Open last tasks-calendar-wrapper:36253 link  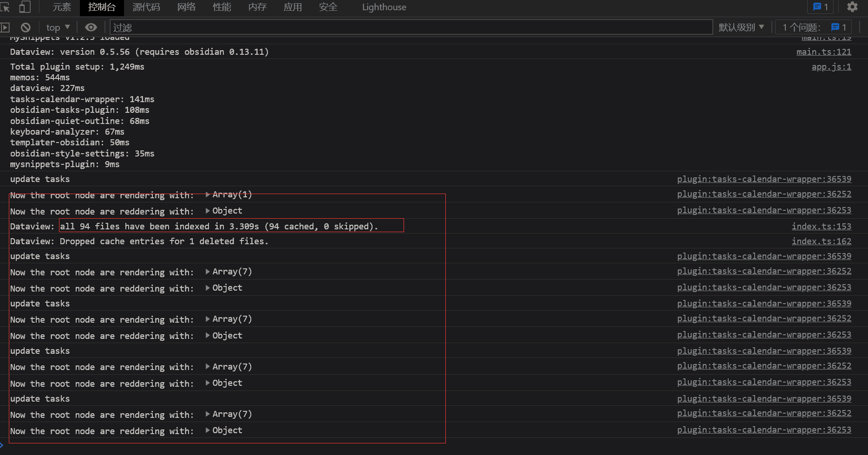pos(764,430)
